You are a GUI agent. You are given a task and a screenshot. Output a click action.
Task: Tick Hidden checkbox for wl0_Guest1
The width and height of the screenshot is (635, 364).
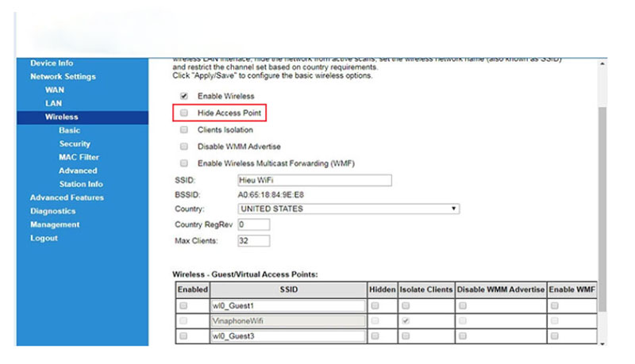(375, 306)
